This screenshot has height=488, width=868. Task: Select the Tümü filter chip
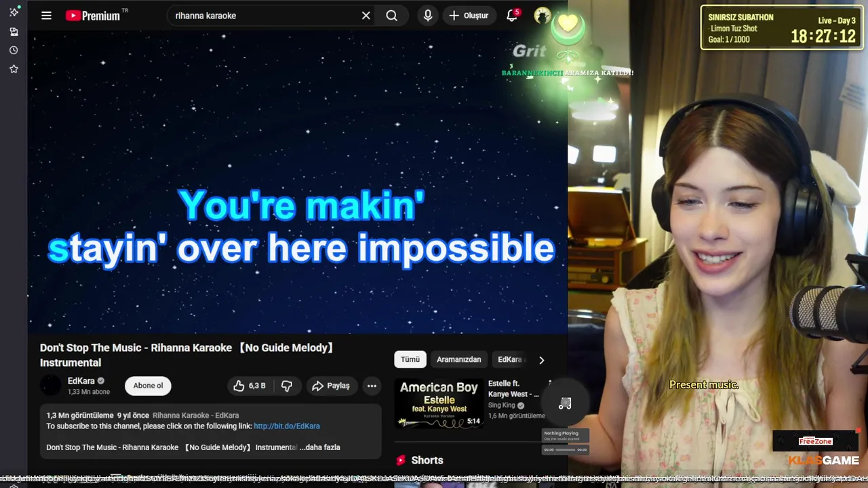pyautogui.click(x=410, y=359)
